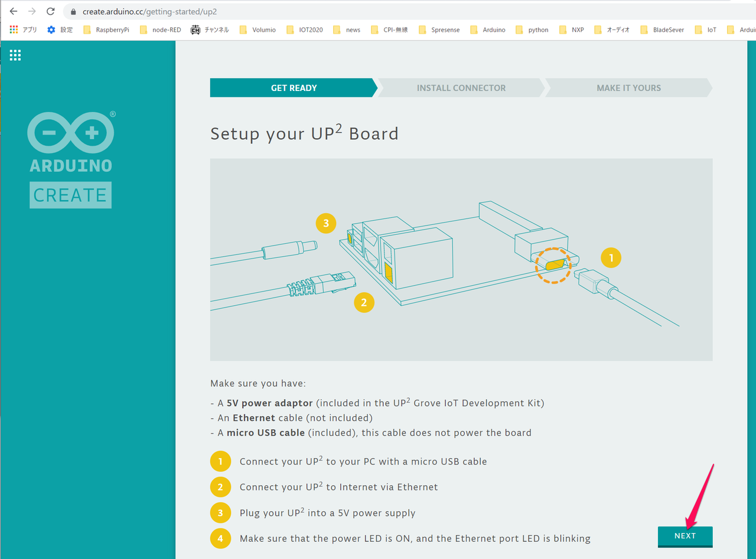Open the NXP bookmark folder
Image resolution: width=756 pixels, height=559 pixels.
coord(571,30)
